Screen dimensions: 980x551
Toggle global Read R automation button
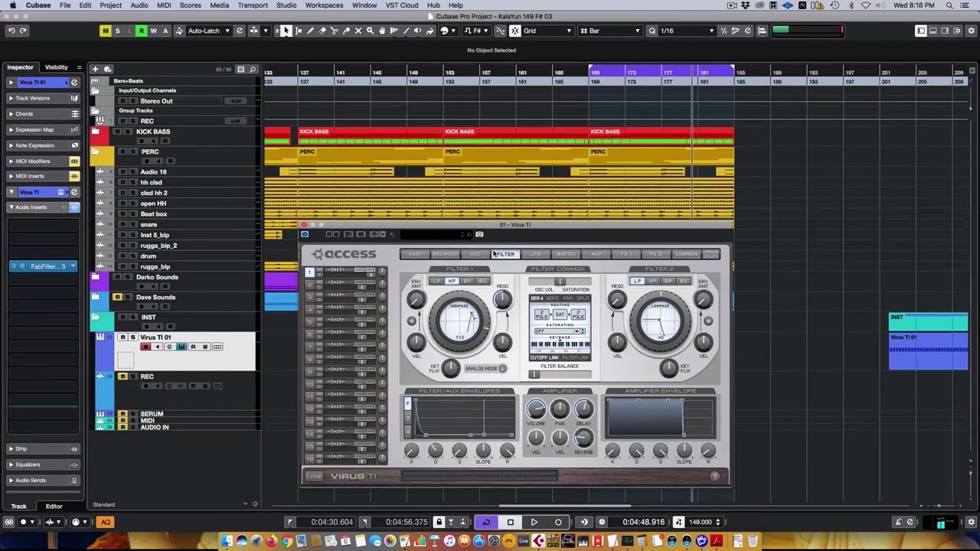point(141,31)
